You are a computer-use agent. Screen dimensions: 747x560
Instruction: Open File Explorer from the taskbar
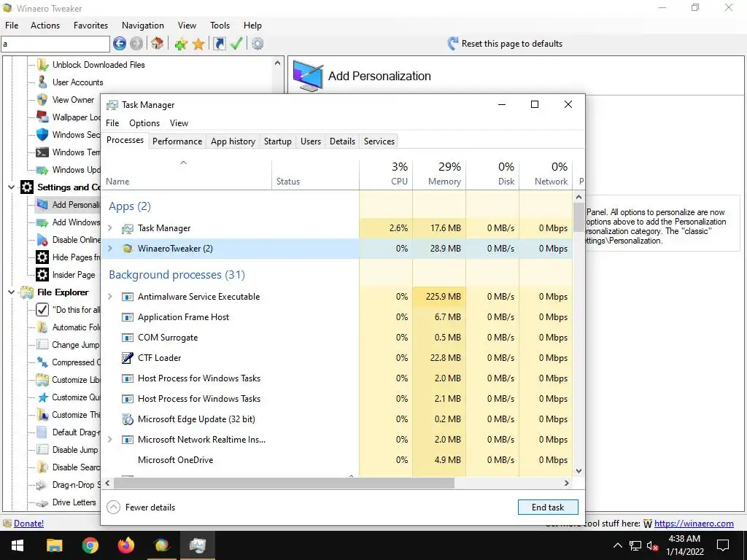(54, 545)
